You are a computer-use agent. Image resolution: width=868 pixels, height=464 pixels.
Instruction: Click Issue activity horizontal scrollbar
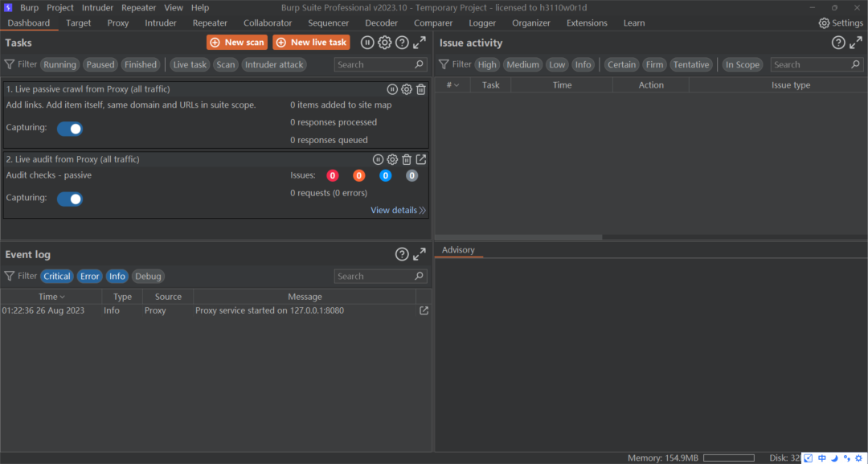coord(518,237)
